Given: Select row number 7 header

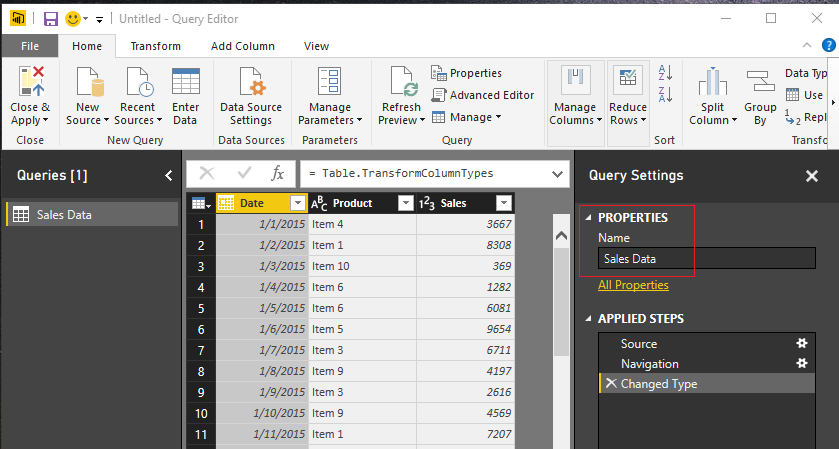Looking at the screenshot, I should pyautogui.click(x=201, y=350).
